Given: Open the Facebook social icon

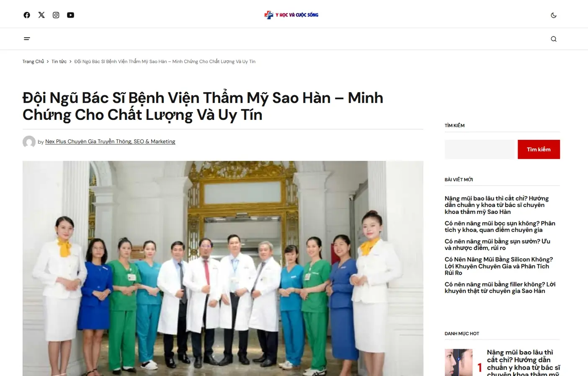Looking at the screenshot, I should click(27, 15).
